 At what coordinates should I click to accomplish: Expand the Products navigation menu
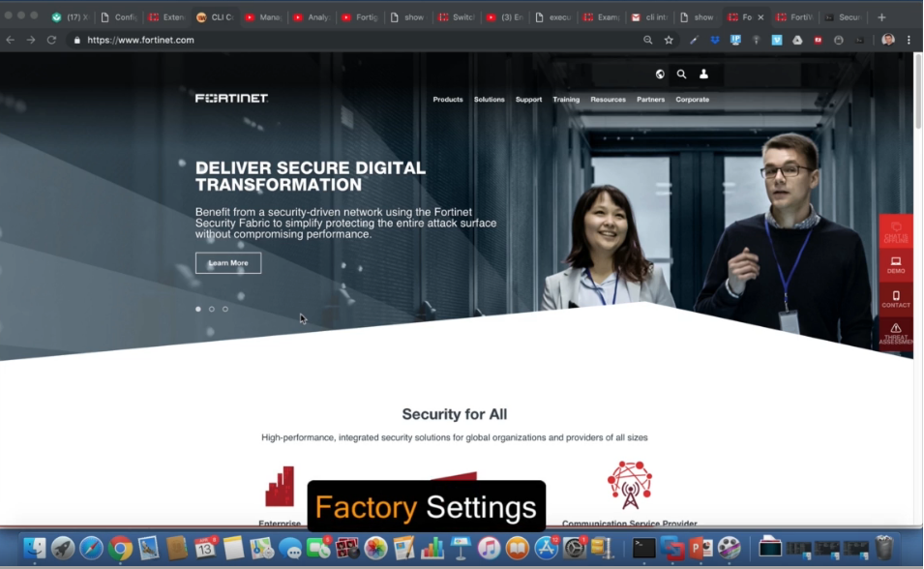point(448,100)
